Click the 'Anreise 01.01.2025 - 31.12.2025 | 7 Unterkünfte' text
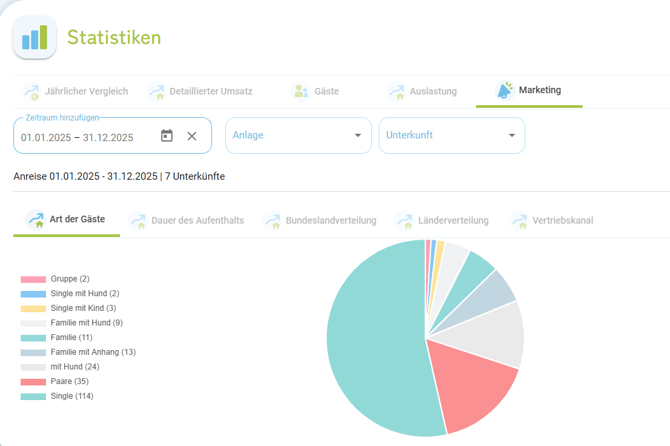Screen dimensions: 670x446 [119, 176]
